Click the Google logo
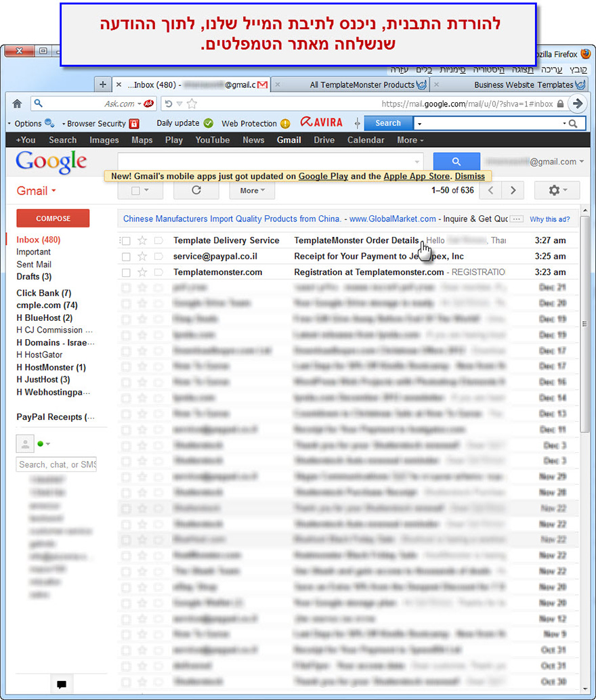The height and width of the screenshot is (700, 596). (x=51, y=162)
